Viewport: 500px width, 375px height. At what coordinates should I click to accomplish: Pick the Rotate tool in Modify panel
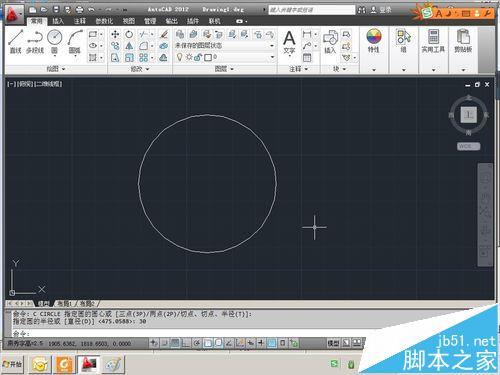point(129,34)
